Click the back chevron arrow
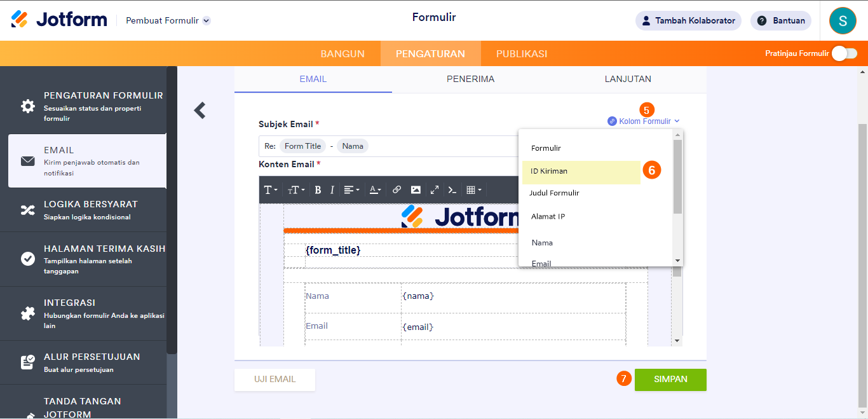 (x=200, y=110)
